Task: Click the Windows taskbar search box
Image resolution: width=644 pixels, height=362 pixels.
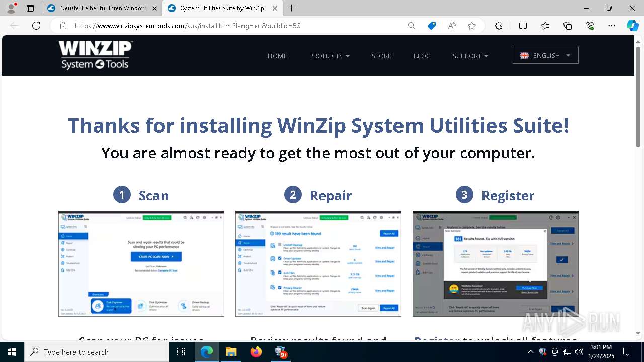Action: (97, 352)
